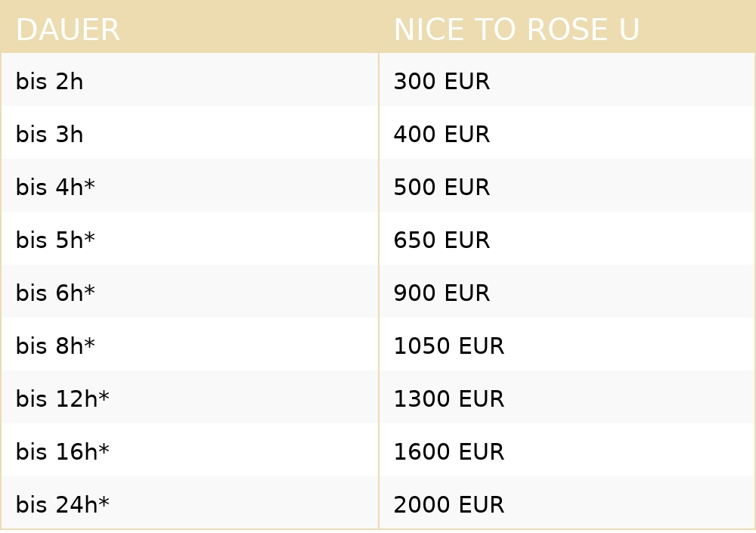The width and height of the screenshot is (756, 533).
Task: Click the 400 EUR price cell
Action: point(442,135)
